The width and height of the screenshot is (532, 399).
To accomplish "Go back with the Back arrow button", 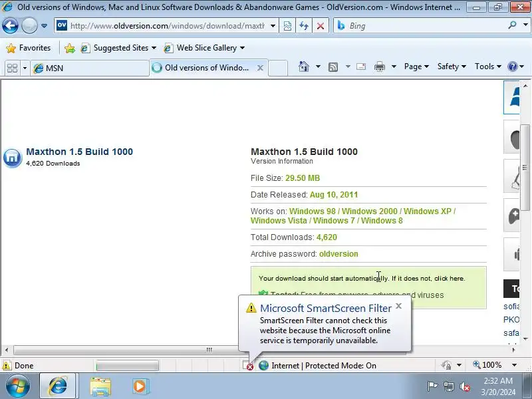I will pyautogui.click(x=10, y=26).
